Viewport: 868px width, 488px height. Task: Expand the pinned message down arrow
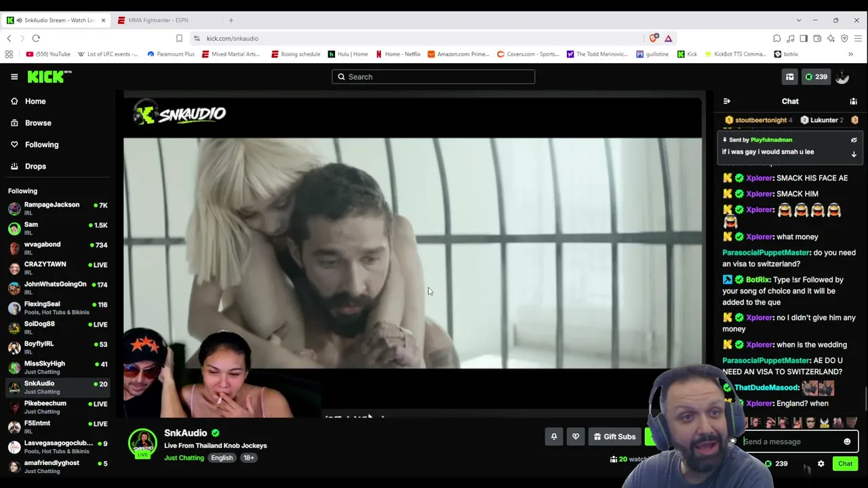coord(854,155)
